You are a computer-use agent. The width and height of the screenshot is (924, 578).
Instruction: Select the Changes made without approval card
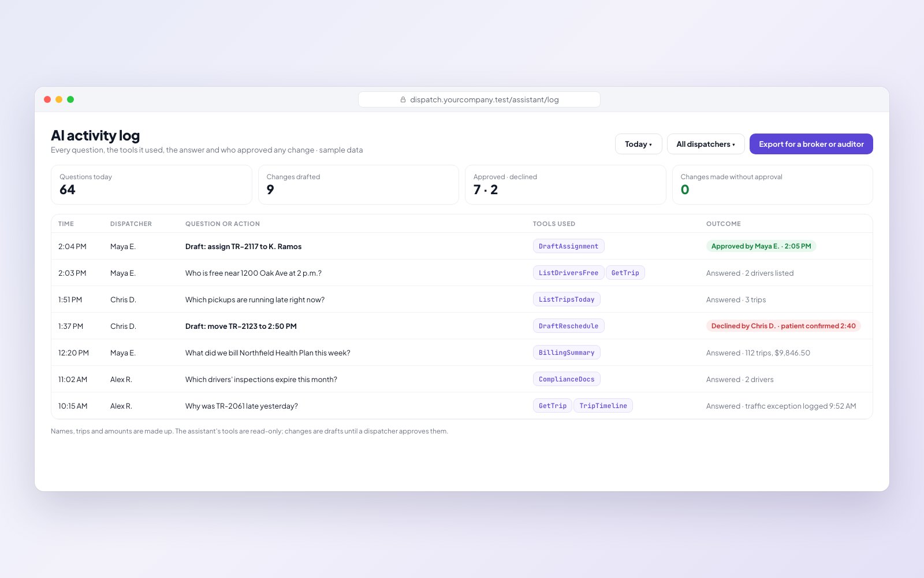pyautogui.click(x=773, y=184)
